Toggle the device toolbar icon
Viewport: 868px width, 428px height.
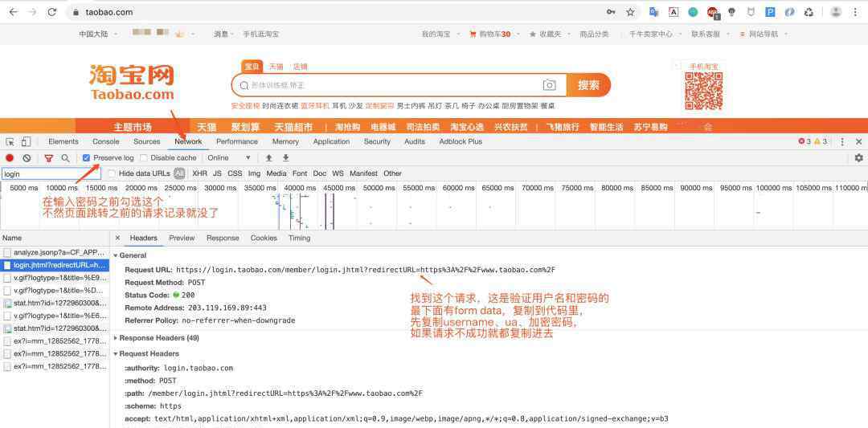tap(26, 142)
